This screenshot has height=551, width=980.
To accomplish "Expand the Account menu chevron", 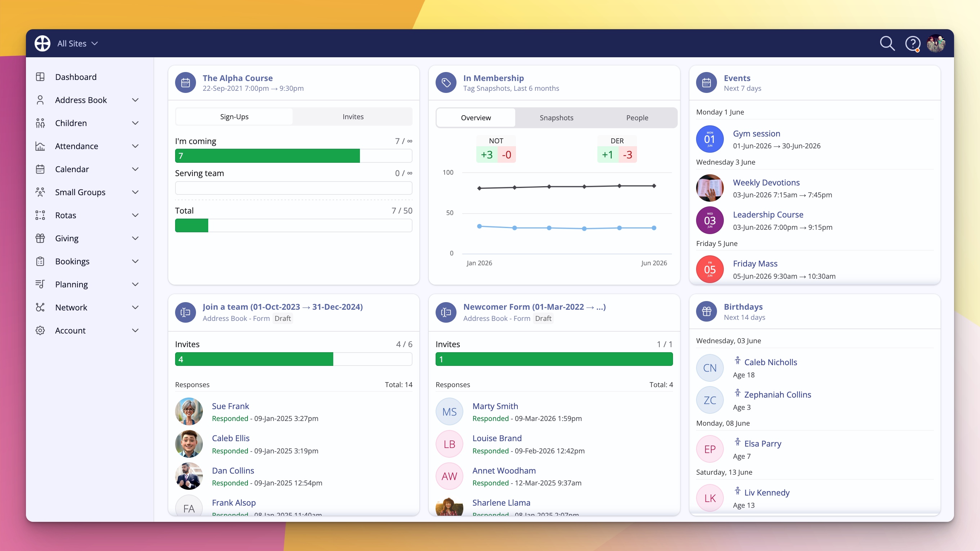I will 135,331.
